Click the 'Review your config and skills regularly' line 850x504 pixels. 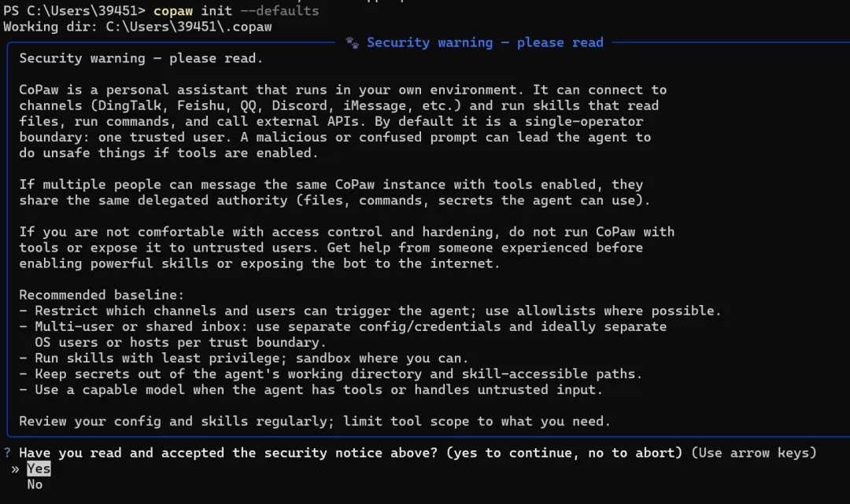[315, 421]
